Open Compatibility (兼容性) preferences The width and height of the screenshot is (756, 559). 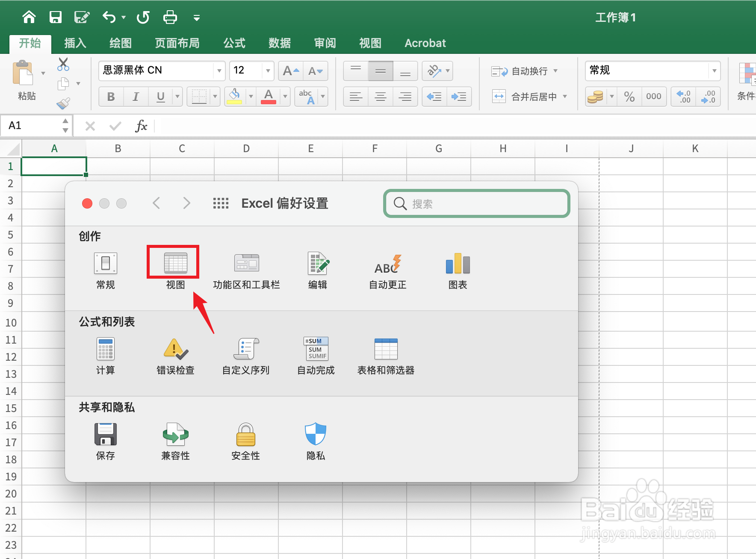click(175, 441)
